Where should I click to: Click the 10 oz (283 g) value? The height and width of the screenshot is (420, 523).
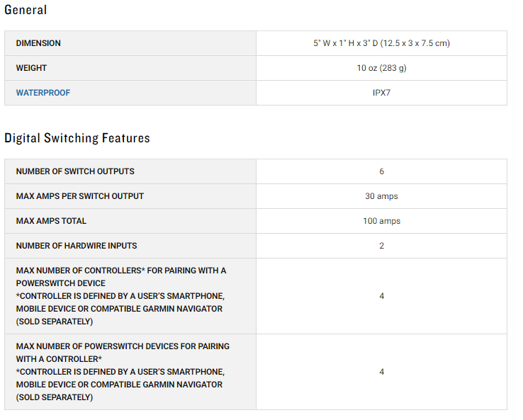point(381,68)
